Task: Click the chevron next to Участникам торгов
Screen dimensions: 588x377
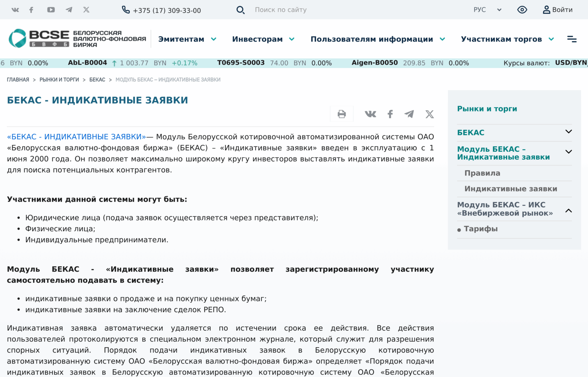Action: (x=551, y=39)
